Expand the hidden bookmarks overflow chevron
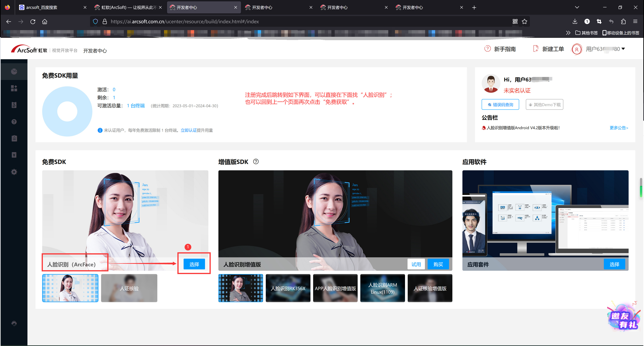Screen dimensions: 644x346 tap(568, 33)
